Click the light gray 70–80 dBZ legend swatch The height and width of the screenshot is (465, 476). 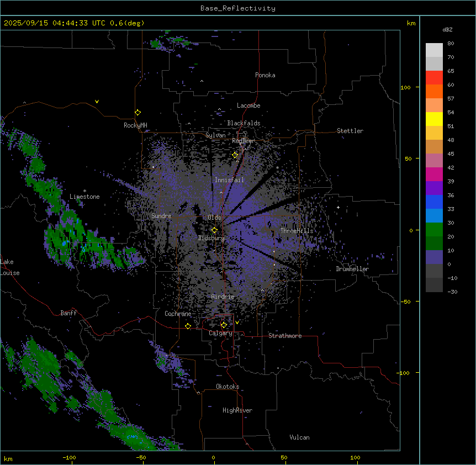(x=434, y=50)
